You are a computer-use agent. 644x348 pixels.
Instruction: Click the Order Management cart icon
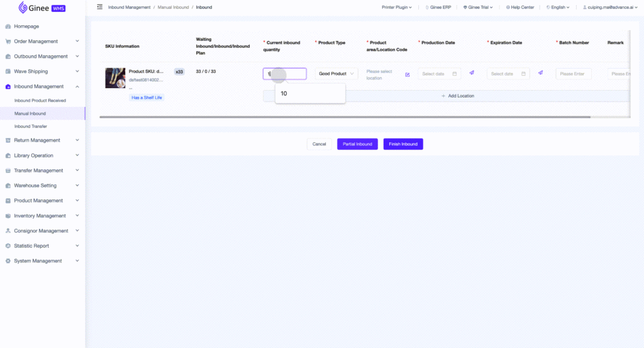point(8,42)
